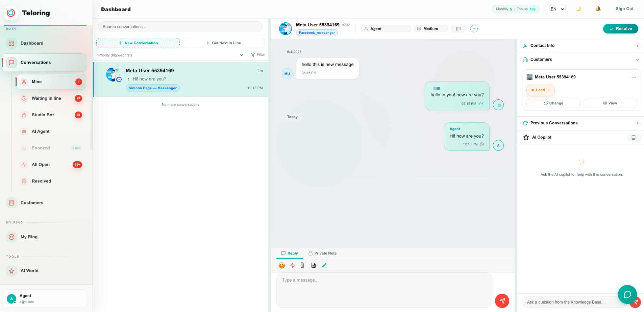
Task: Open Conversations in the sidebar
Action: point(45,63)
